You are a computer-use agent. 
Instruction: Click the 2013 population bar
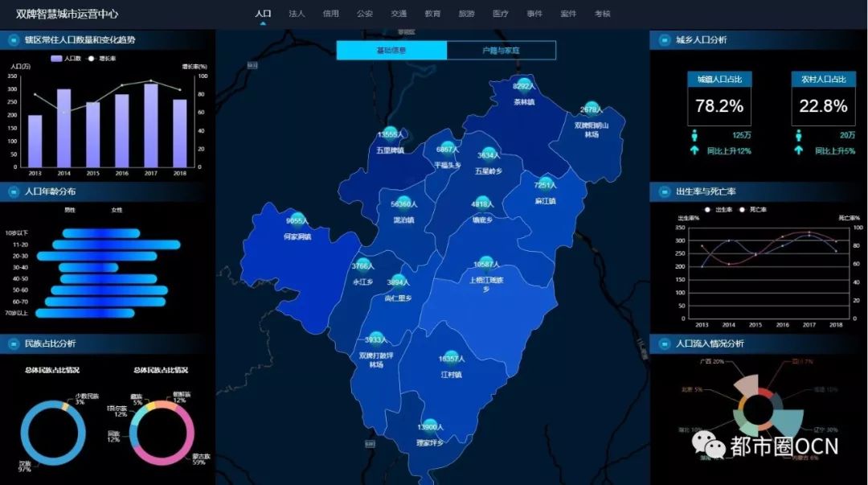[x=35, y=141]
